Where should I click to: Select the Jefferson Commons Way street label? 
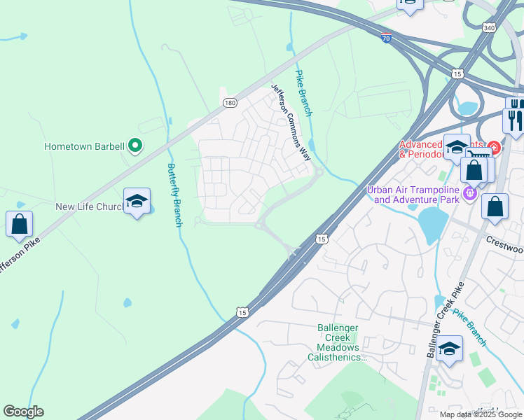[291, 122]
